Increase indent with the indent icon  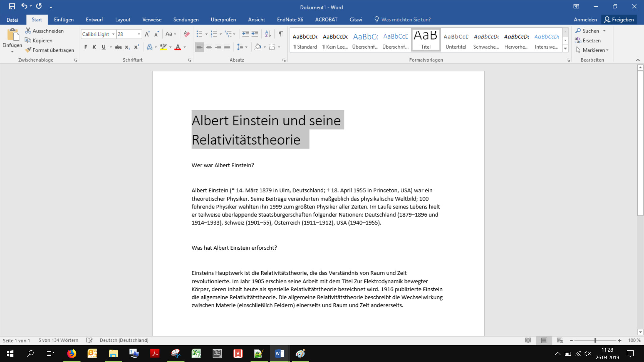click(255, 34)
